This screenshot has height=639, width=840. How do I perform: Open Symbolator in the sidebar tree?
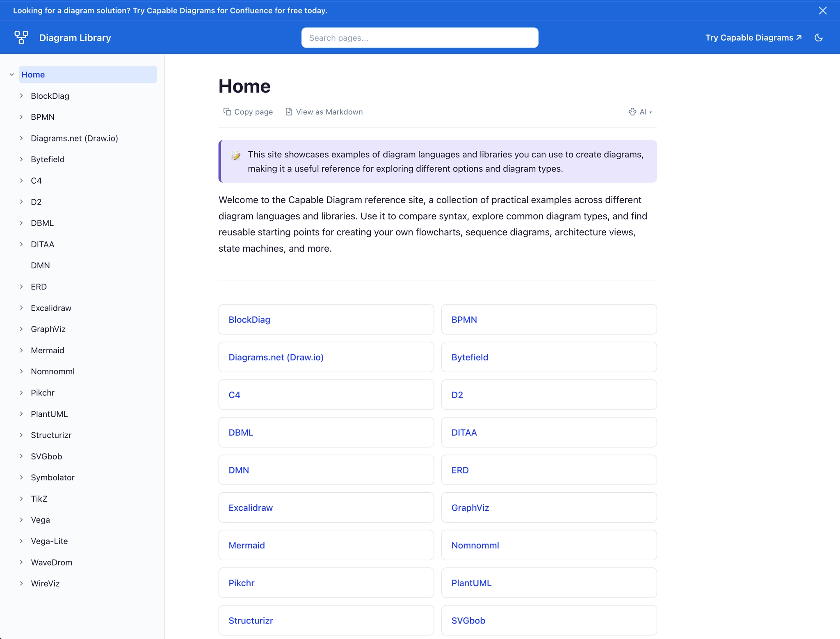coord(52,478)
